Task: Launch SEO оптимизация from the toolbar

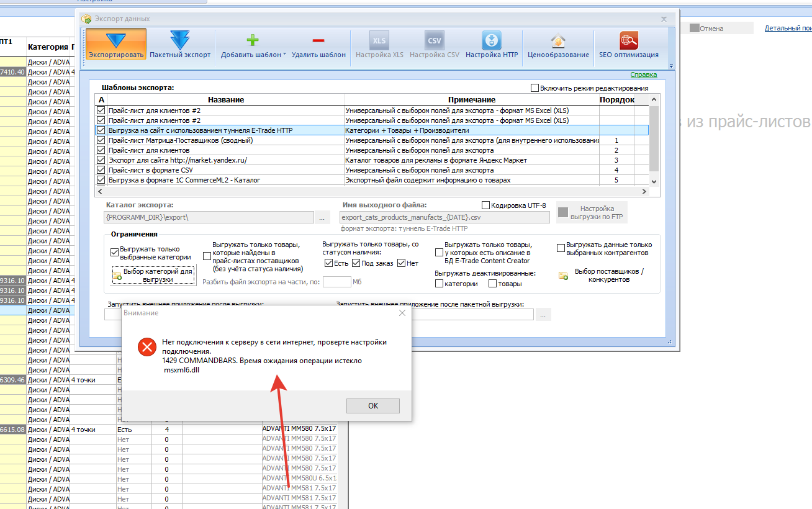Action: [629, 44]
